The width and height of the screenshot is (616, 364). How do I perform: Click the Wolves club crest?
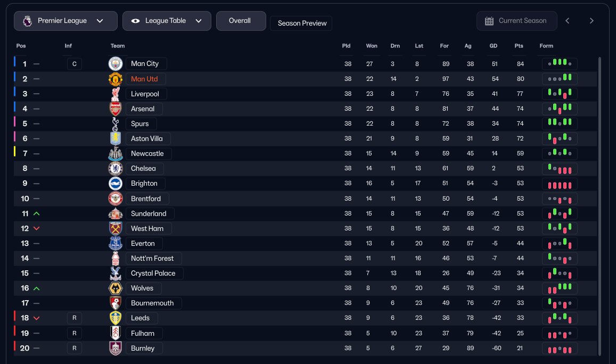[115, 288]
